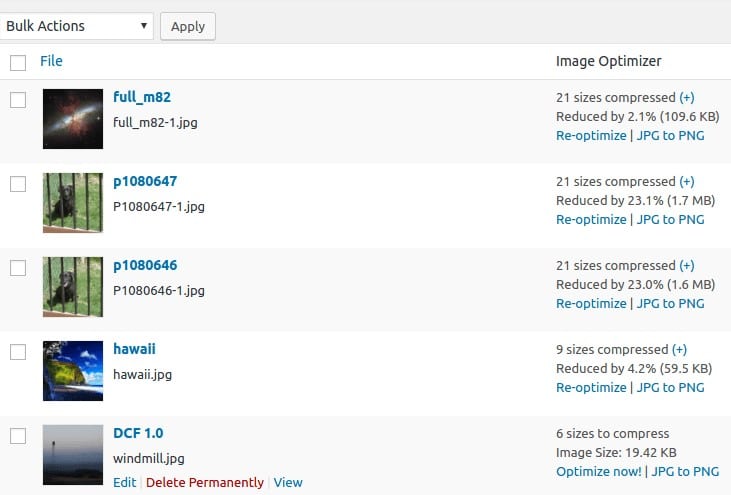The height and width of the screenshot is (495, 731).
Task: Delete DCF 1.0 permanently
Action: point(205,483)
